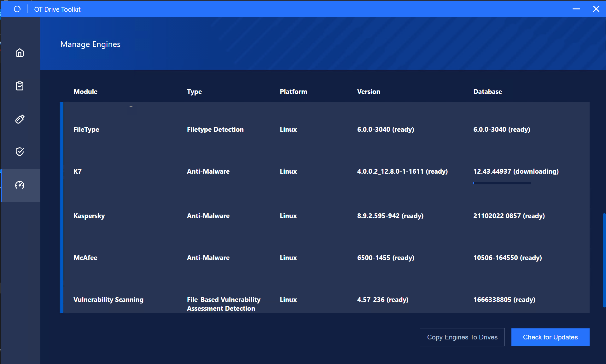The width and height of the screenshot is (606, 364).
Task: Click the circular logo in title bar
Action: coord(17,9)
